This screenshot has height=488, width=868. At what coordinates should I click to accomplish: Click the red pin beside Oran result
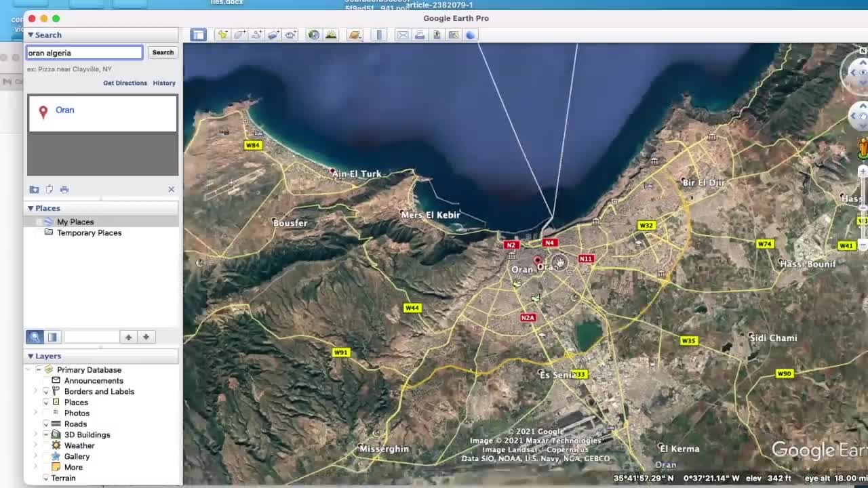pos(43,112)
